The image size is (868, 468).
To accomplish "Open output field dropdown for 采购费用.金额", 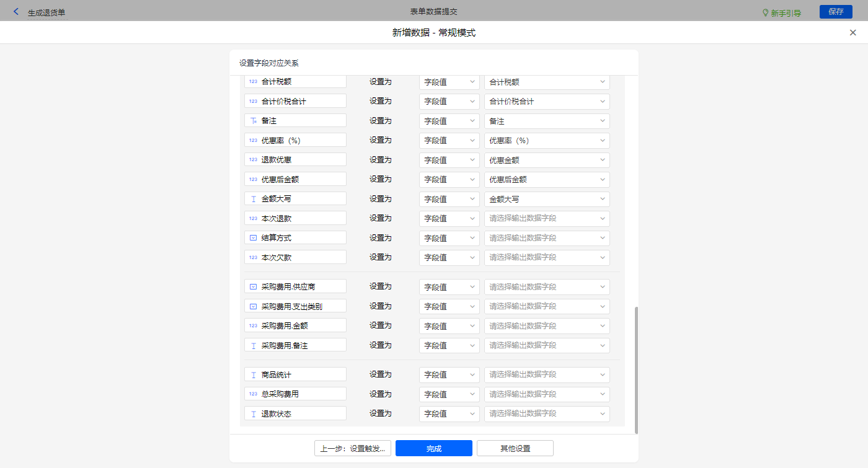I will point(546,326).
